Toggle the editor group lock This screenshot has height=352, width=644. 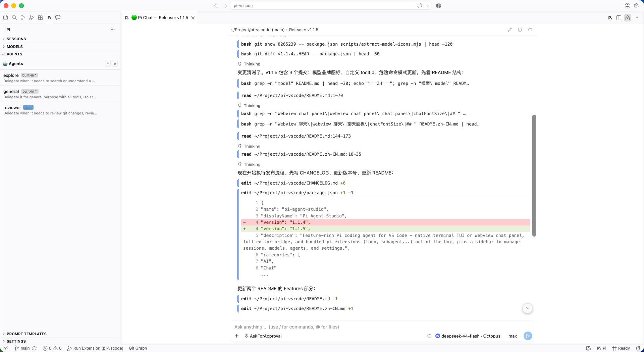[x=628, y=18]
